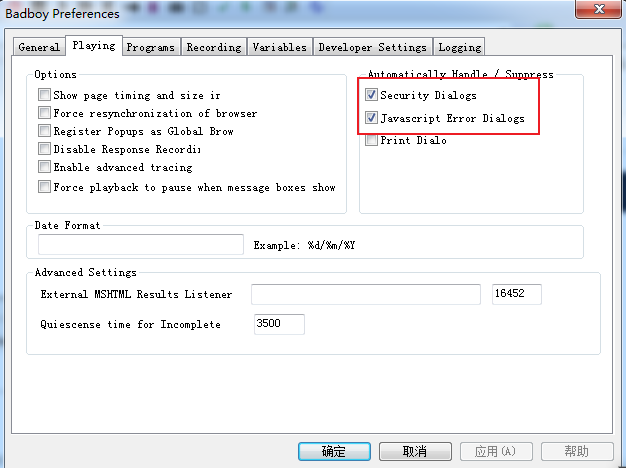The width and height of the screenshot is (626, 468).
Task: Open the Programs tab
Action: [151, 47]
